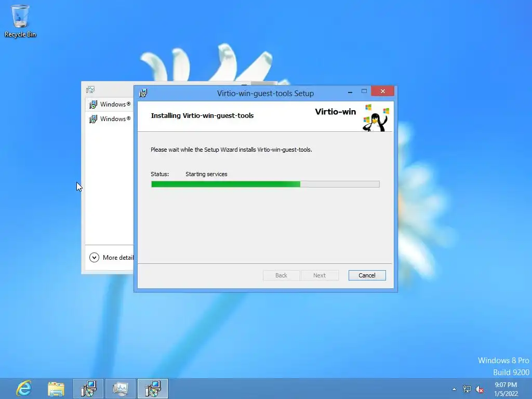
Task: Show hidden system tray icons
Action: (x=454, y=389)
